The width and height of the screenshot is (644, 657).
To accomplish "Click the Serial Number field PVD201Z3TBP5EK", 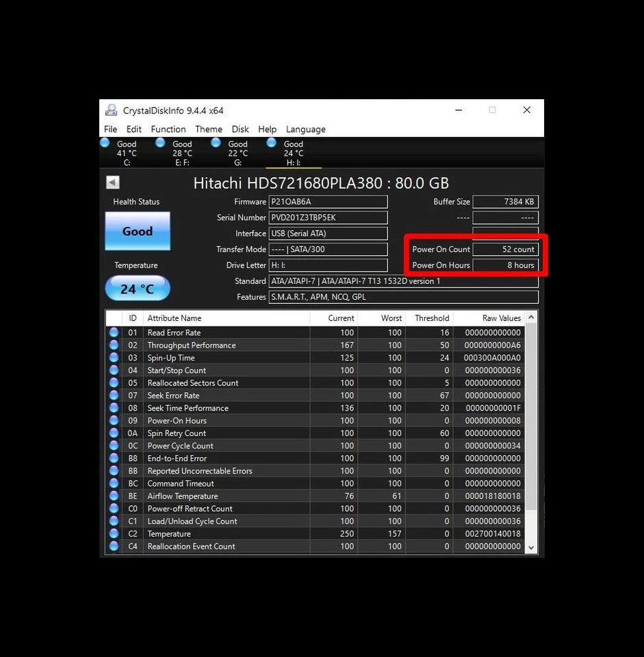I will [328, 218].
